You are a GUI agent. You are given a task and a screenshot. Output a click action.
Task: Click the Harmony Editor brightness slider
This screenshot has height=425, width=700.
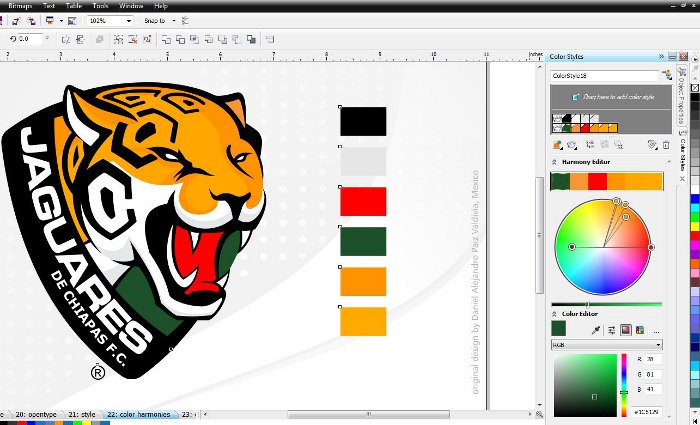point(606,304)
